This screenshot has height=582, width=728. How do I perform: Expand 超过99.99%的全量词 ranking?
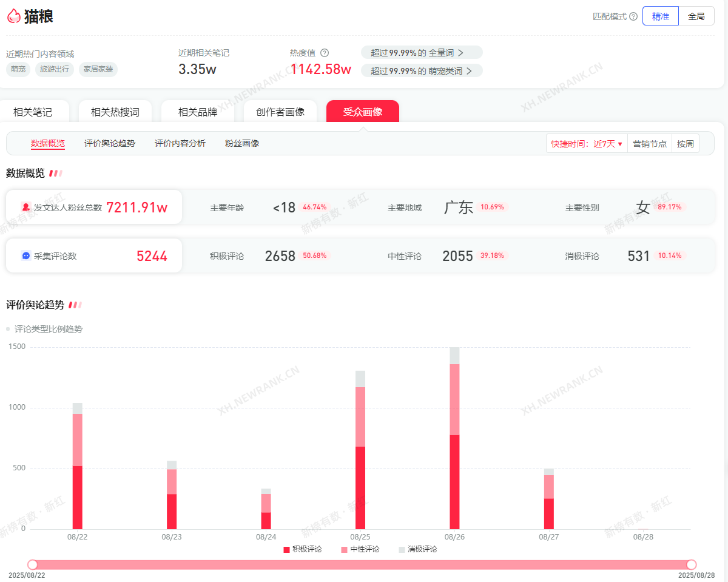point(421,53)
